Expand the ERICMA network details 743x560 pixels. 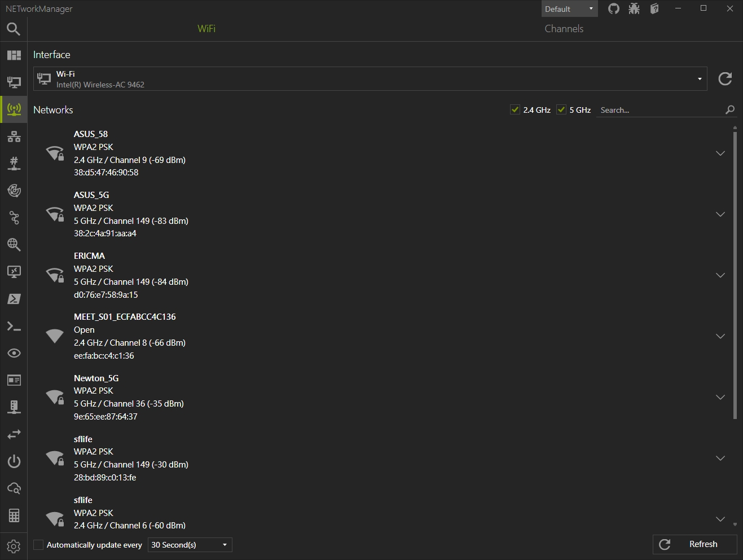click(720, 275)
